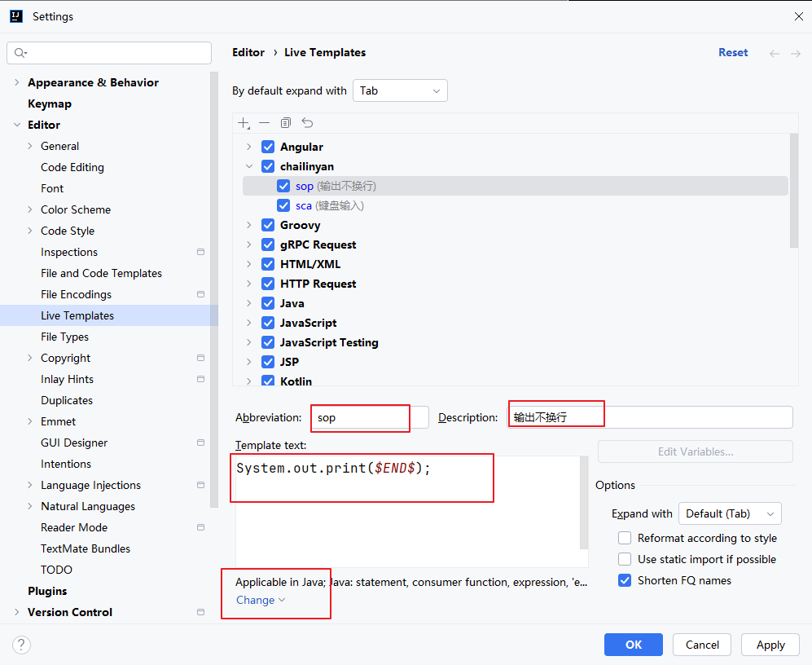
Task: Disable Shorten FQ names
Action: (625, 580)
